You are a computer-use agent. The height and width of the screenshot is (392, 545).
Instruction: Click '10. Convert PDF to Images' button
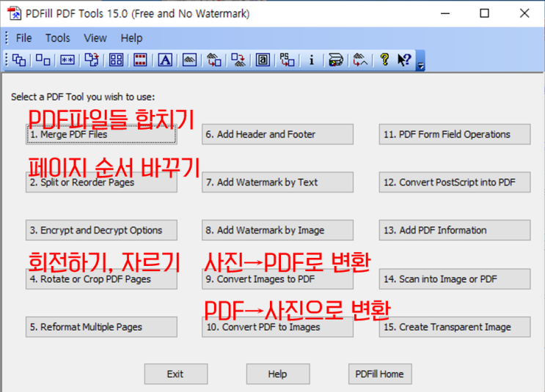(277, 328)
